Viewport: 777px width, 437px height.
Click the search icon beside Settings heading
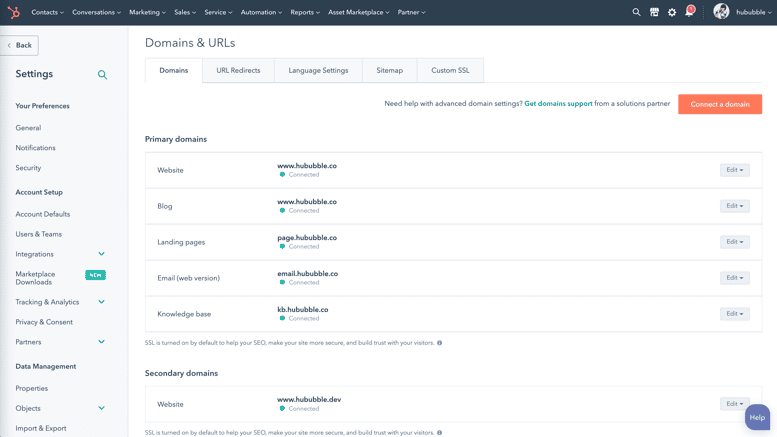pyautogui.click(x=102, y=75)
